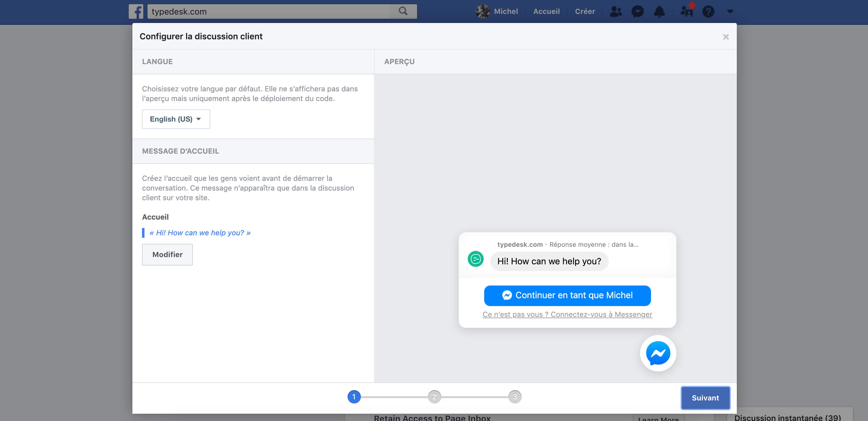Screen dimensions: 868x421
Task: Open the English (US) language dropdown
Action: pyautogui.click(x=176, y=119)
